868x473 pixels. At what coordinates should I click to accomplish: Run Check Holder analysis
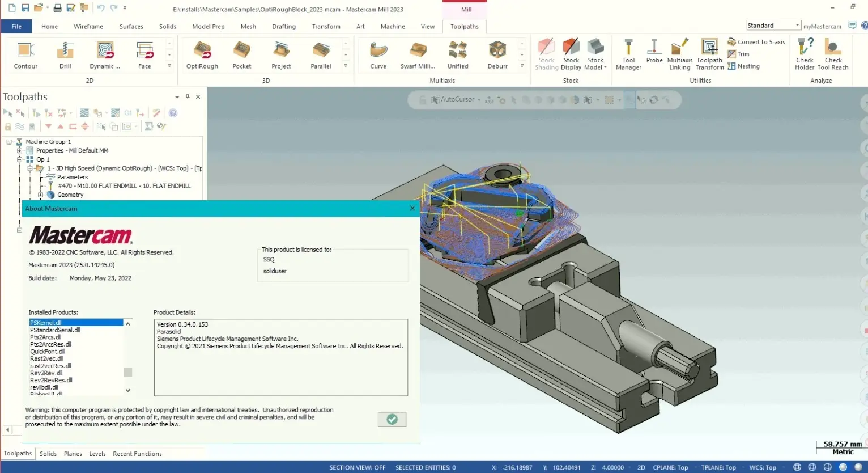pos(805,54)
